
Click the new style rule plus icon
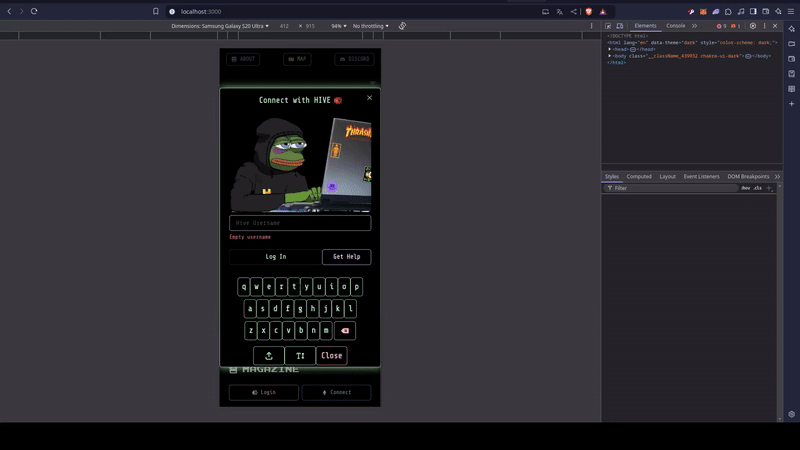(769, 188)
